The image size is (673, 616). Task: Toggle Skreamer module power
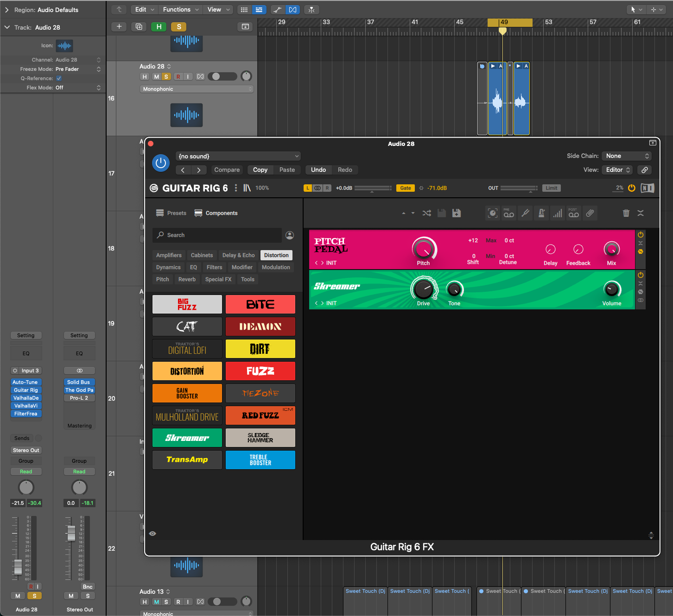tap(641, 275)
